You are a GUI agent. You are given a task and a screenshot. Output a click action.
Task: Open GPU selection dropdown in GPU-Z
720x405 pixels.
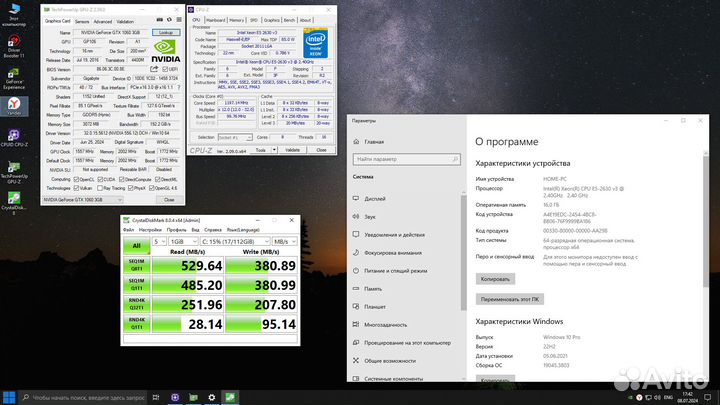[83, 200]
